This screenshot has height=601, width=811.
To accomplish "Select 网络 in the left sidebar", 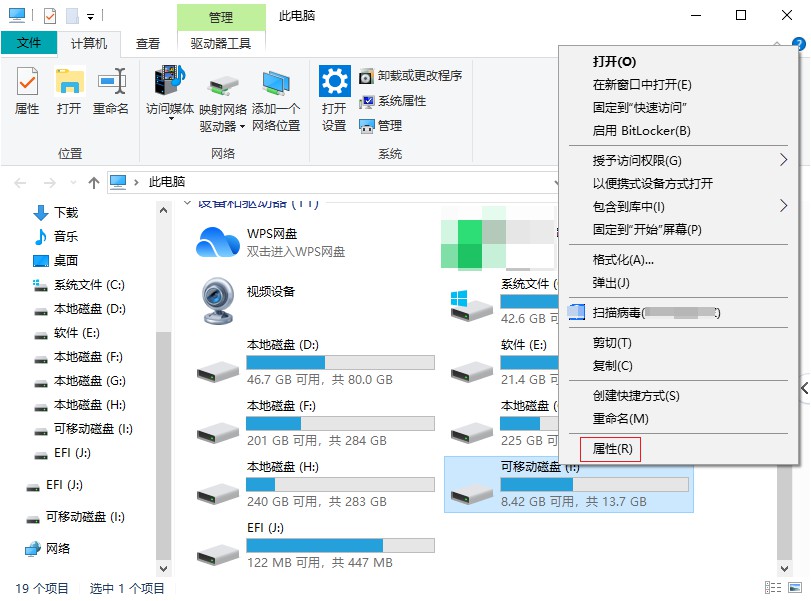I will point(54,547).
